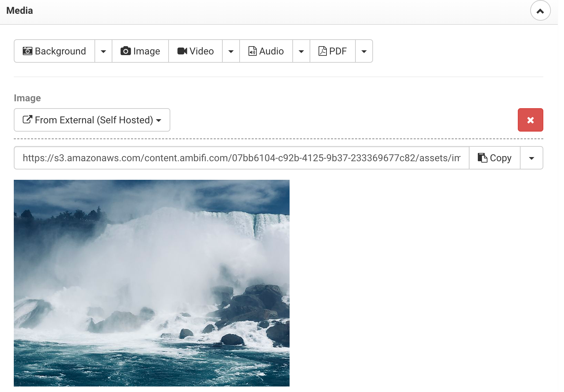Click the camera icon on the Image button
This screenshot has height=392, width=564.
[125, 51]
